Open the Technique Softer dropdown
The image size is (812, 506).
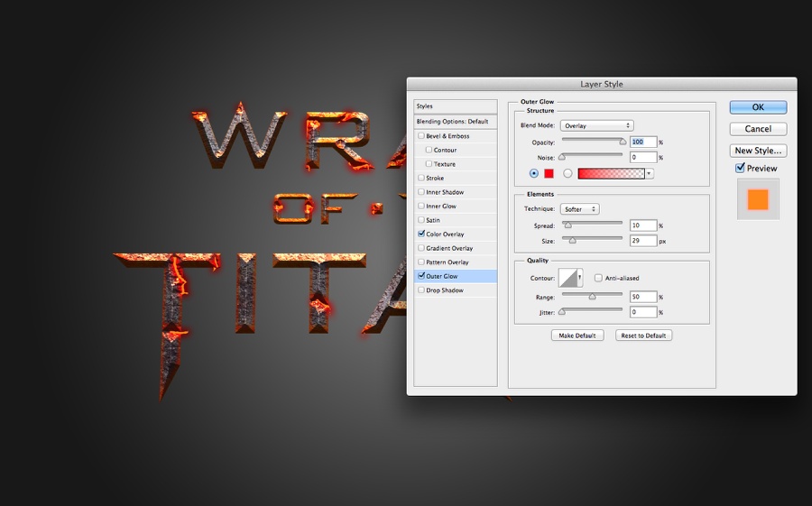click(x=580, y=209)
